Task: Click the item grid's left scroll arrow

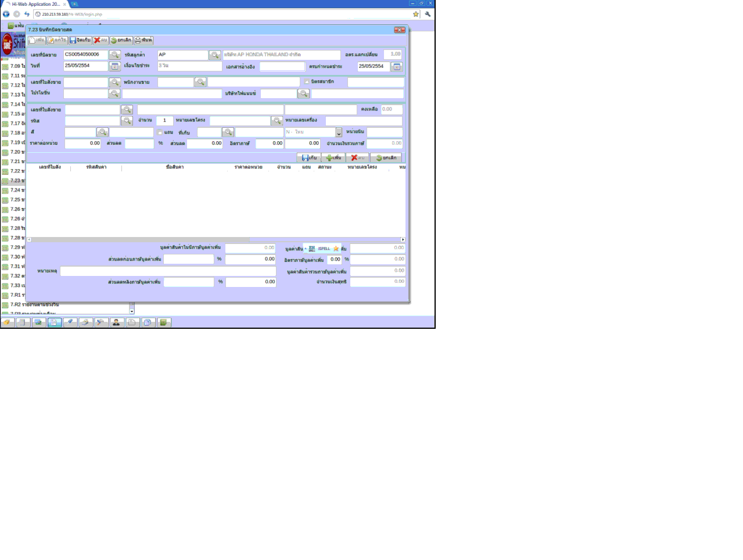Action: click(29, 239)
